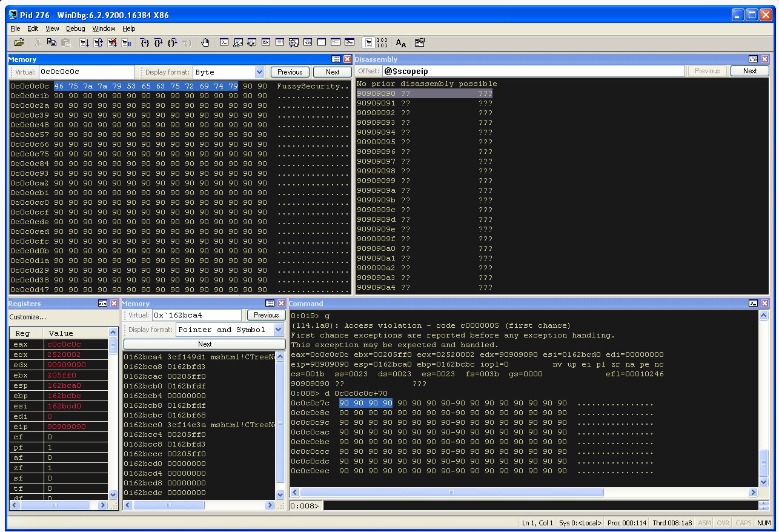Click the breakpoint hand icon

click(x=205, y=42)
